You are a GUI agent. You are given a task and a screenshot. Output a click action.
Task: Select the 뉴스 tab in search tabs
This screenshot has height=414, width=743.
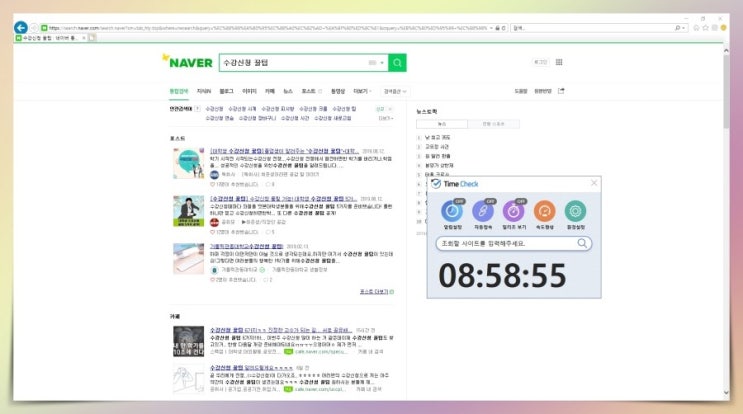(288, 91)
